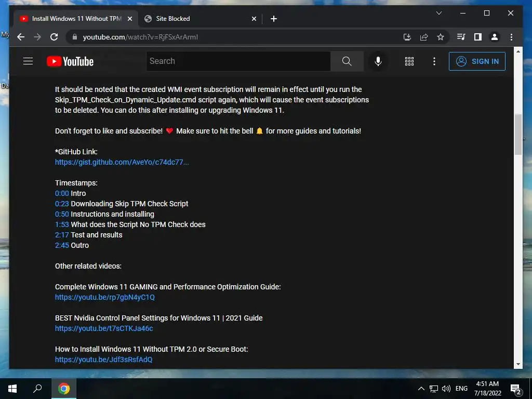Screen dimensions: 532x399
Task: Click the SIGN IN button
Action: tap(477, 61)
